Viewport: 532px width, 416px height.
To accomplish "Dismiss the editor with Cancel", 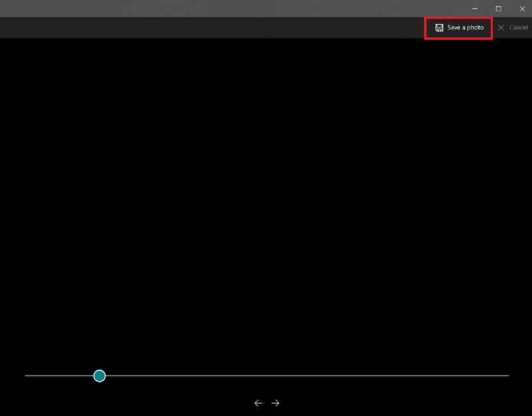I will point(513,27).
